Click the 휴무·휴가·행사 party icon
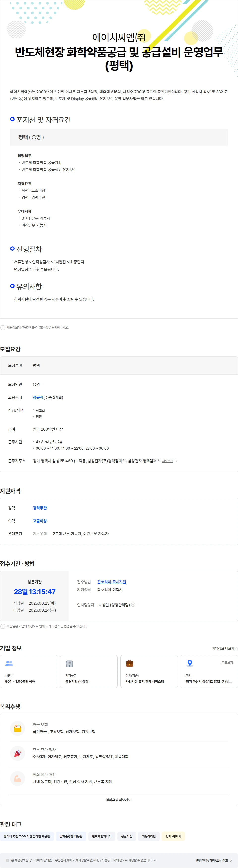This screenshot has width=238, height=868. click(x=18, y=753)
